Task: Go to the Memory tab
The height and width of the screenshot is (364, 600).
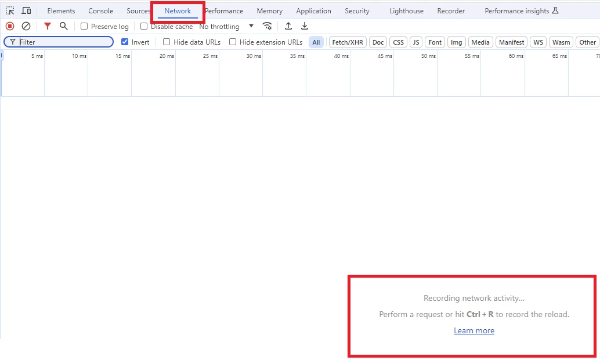Action: (x=270, y=11)
